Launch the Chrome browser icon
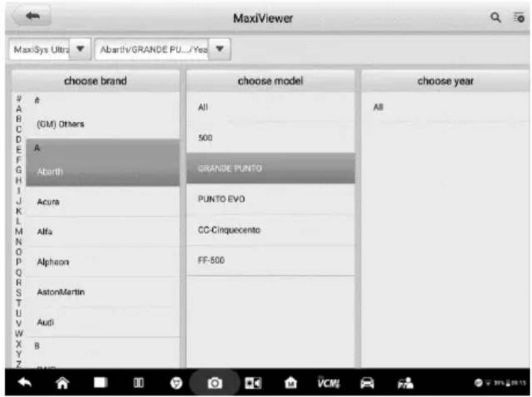The image size is (532, 397). click(x=176, y=383)
